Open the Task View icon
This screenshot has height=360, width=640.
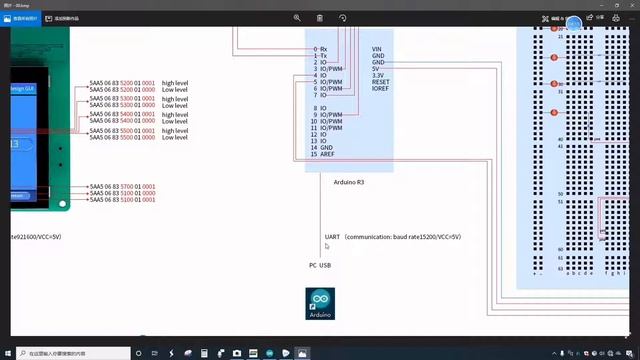coord(155,353)
